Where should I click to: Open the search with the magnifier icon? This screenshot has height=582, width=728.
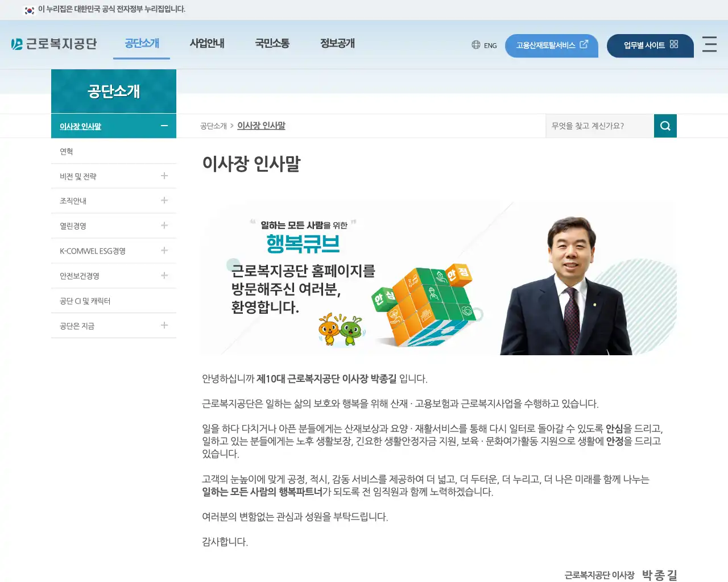[665, 126]
